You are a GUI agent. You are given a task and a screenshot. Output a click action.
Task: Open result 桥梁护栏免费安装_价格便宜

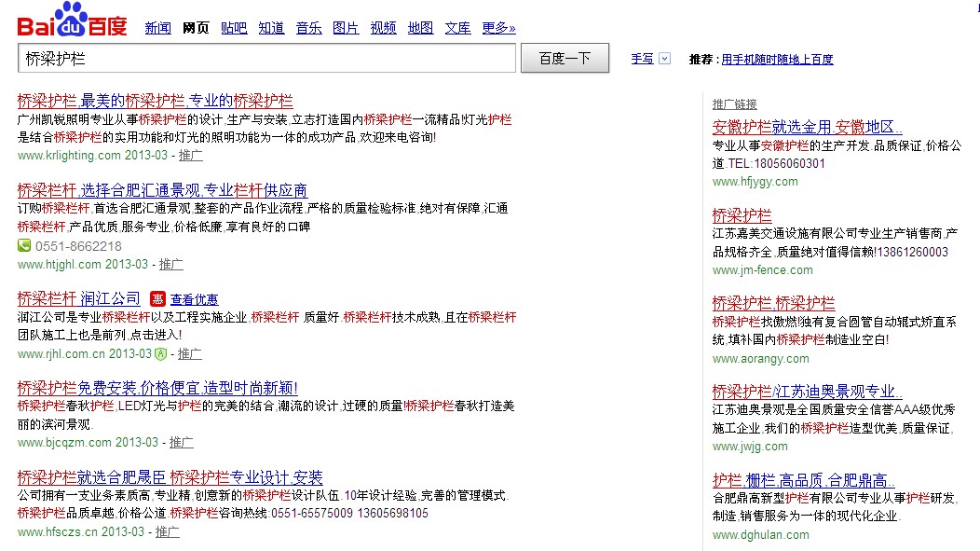pos(157,388)
